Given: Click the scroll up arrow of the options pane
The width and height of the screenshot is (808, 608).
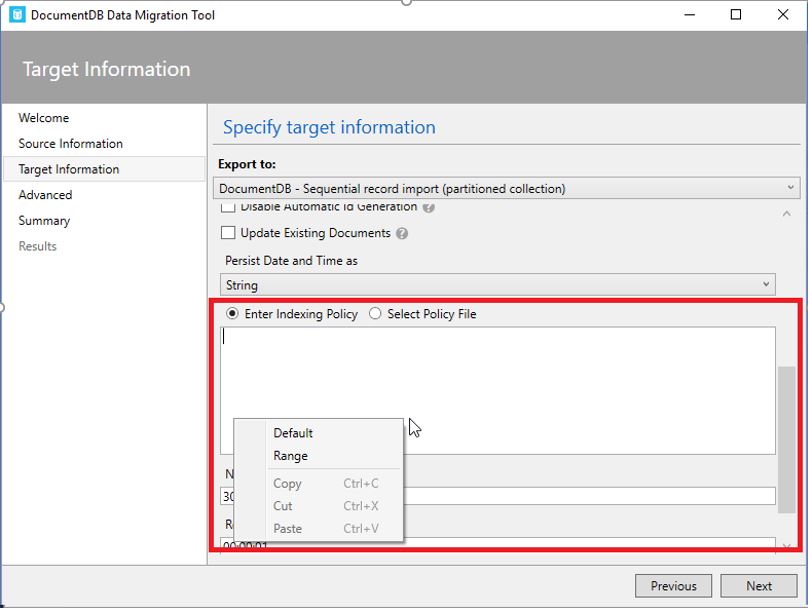Looking at the screenshot, I should (786, 213).
